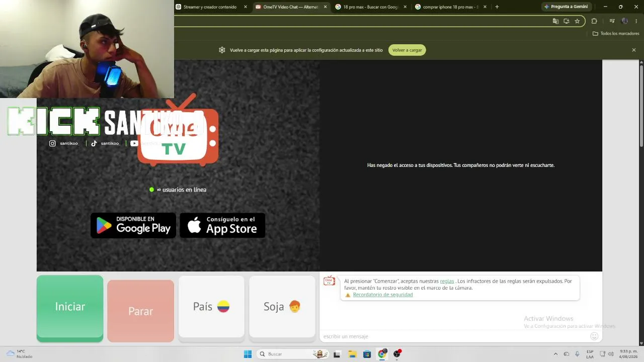Dismiss the reload notification bar
This screenshot has height=362, width=644.
pyautogui.click(x=634, y=50)
